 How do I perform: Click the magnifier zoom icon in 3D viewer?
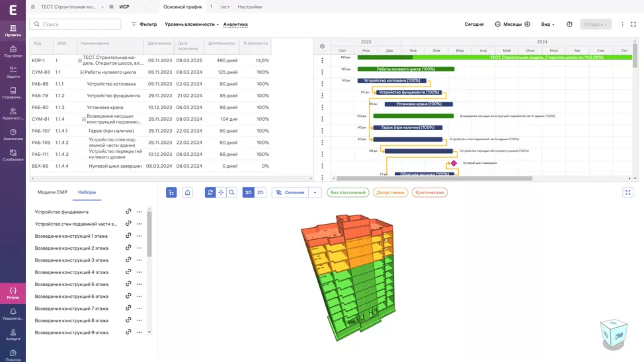point(231,192)
